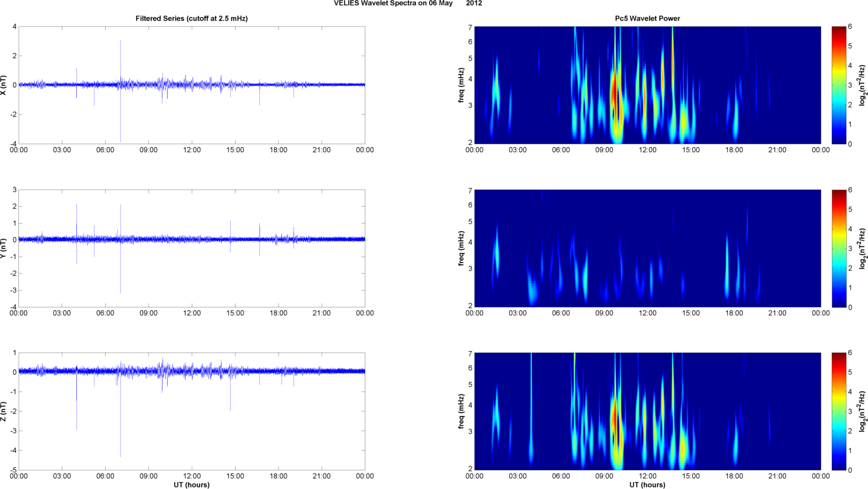The height and width of the screenshot is (489, 868).
Task: Click freq (mHz) label of Y wavelet spectrogram
Action: [461, 248]
